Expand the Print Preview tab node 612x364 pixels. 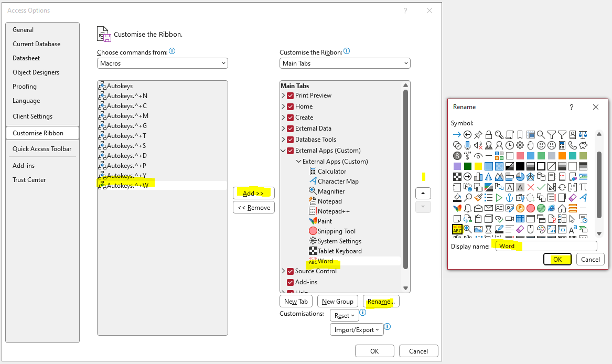tap(283, 95)
